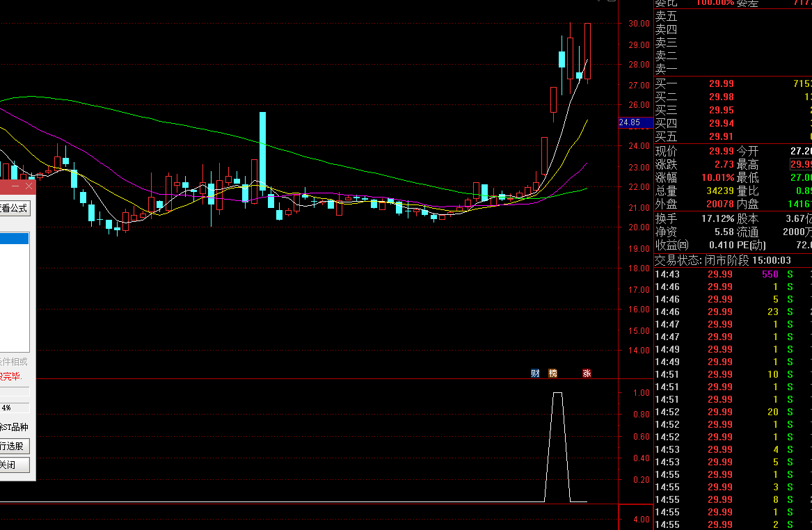812x530 pixels.
Task: Click the 14:46 tick row with 23 volume
Action: coord(733,312)
